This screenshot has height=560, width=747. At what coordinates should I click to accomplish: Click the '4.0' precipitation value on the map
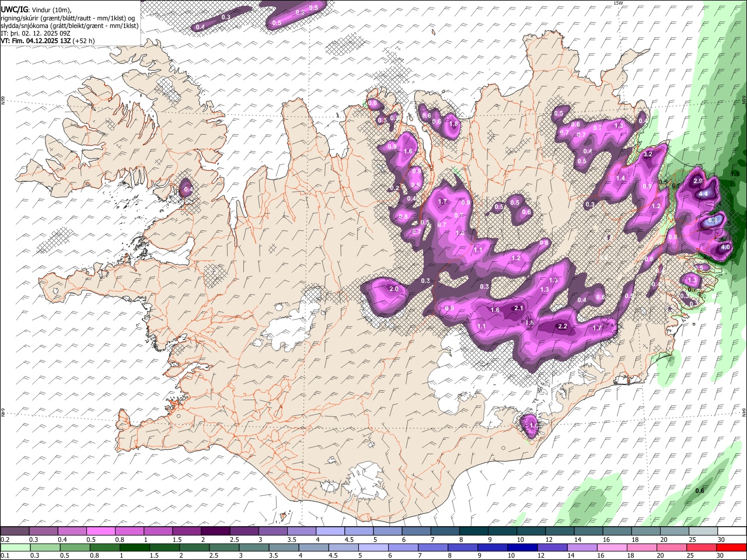coord(725,247)
